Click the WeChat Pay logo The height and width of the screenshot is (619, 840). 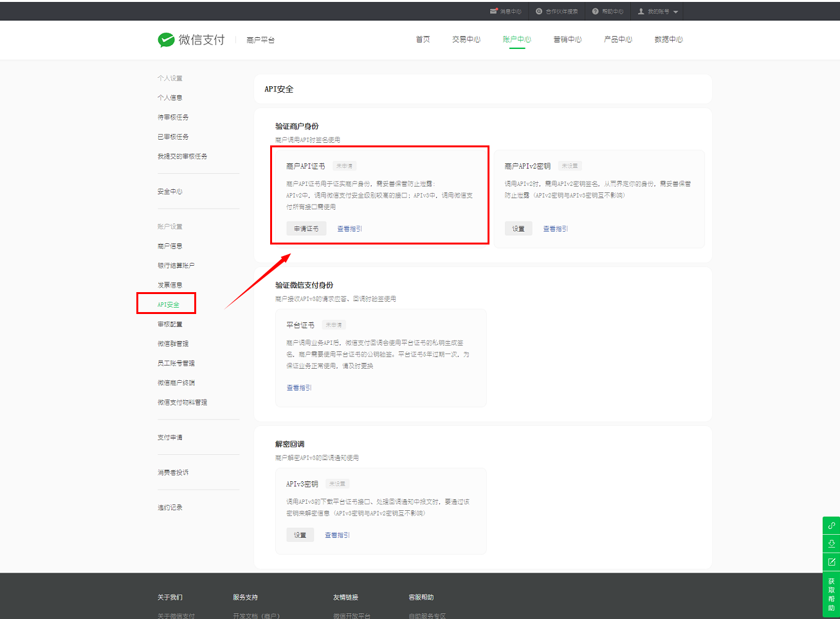click(166, 40)
